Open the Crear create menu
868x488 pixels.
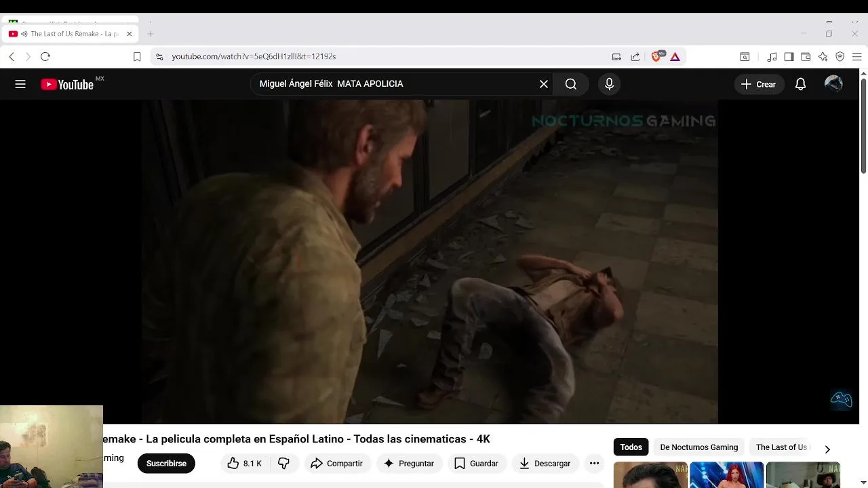coord(759,84)
